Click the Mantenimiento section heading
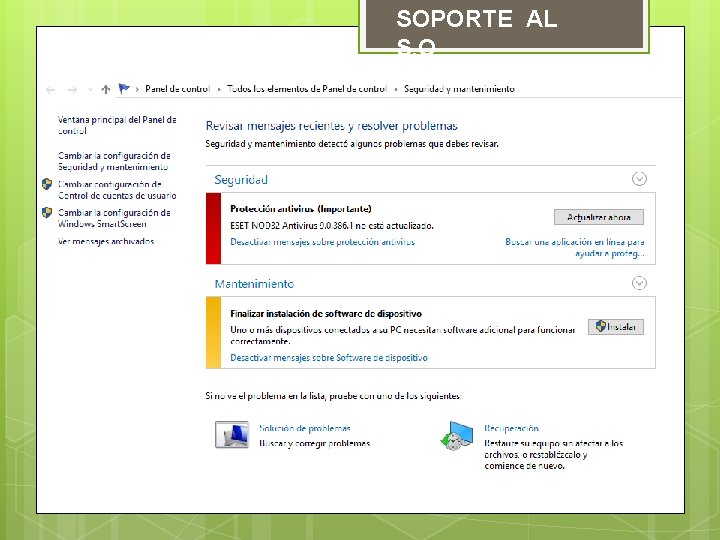Screen dimensions: 720x540 pos(254,284)
